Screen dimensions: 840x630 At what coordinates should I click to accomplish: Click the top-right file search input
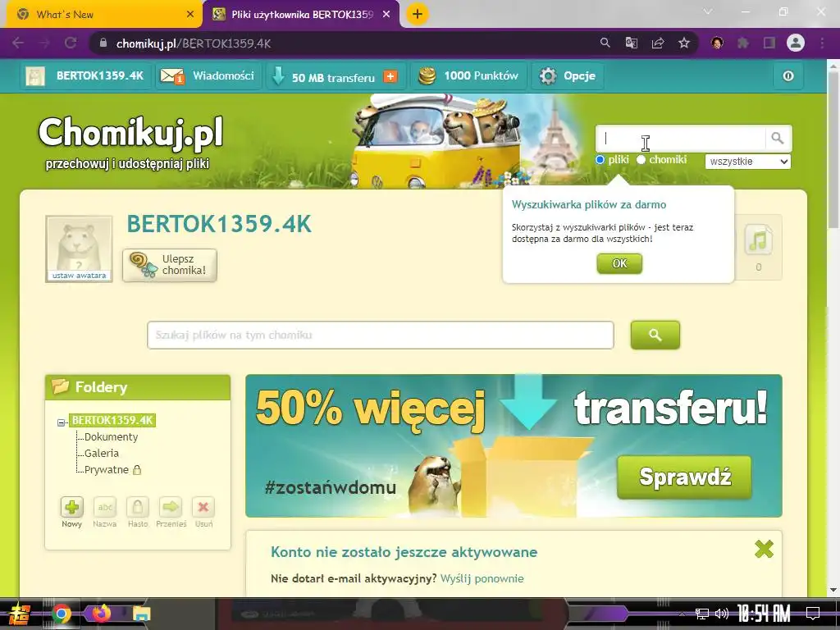tap(680, 138)
